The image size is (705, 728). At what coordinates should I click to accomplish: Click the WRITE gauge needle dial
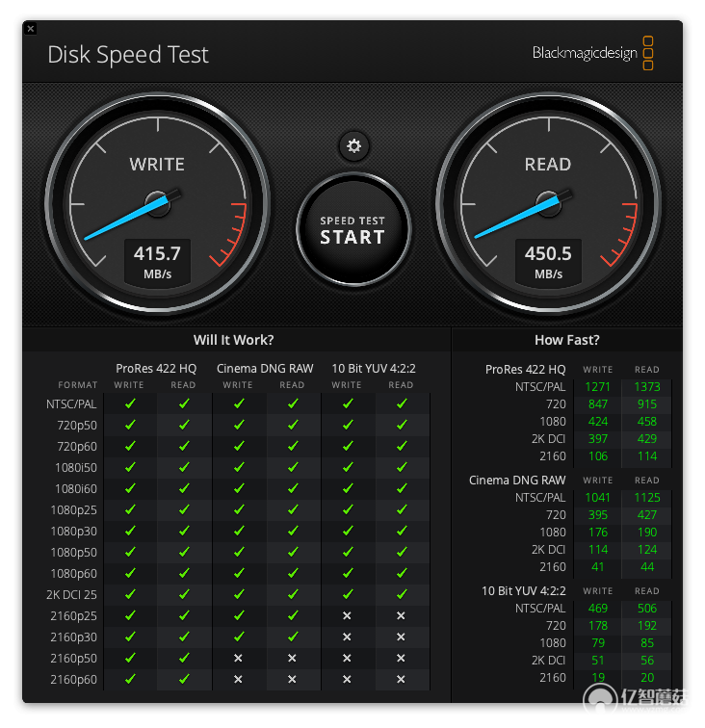(x=157, y=203)
